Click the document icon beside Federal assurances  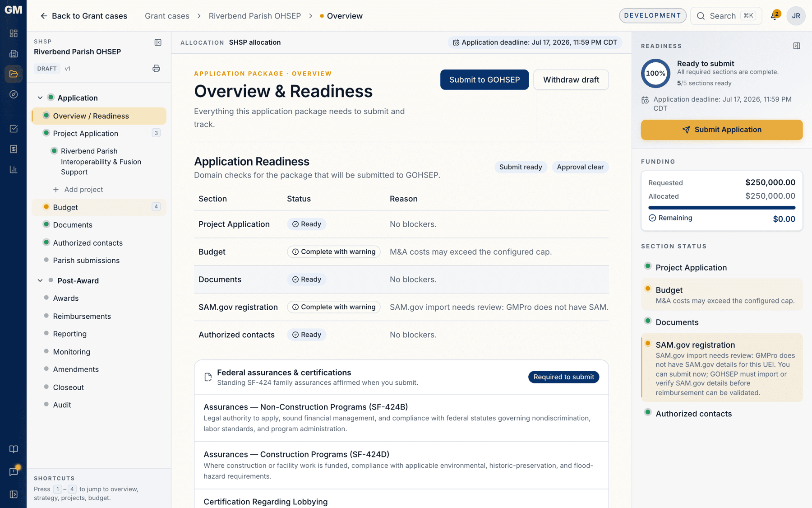click(x=208, y=377)
